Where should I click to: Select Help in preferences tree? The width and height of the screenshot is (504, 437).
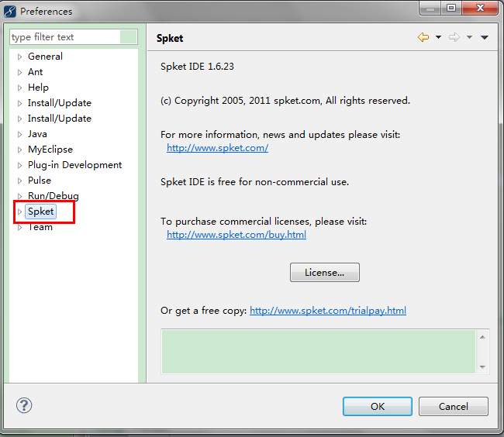tap(38, 88)
